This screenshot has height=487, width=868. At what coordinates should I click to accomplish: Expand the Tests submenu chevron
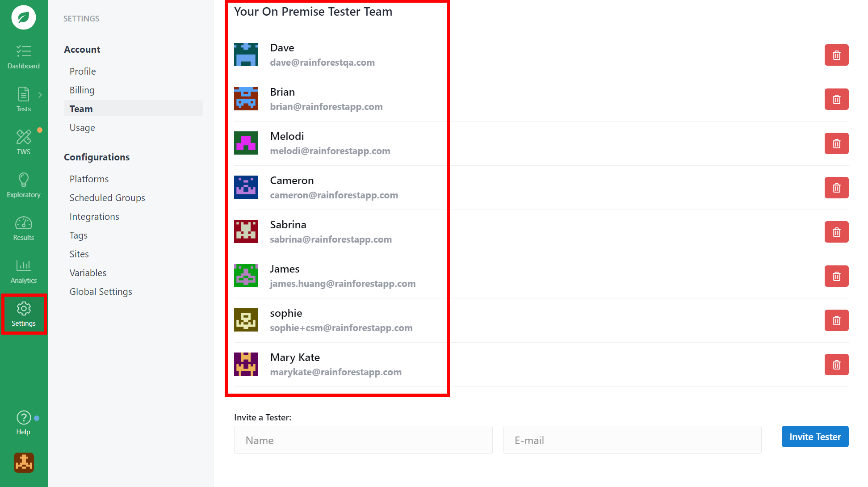(x=40, y=95)
